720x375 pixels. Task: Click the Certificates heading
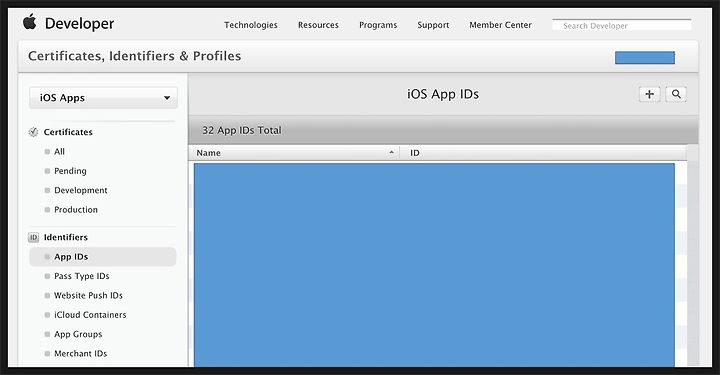pos(68,132)
